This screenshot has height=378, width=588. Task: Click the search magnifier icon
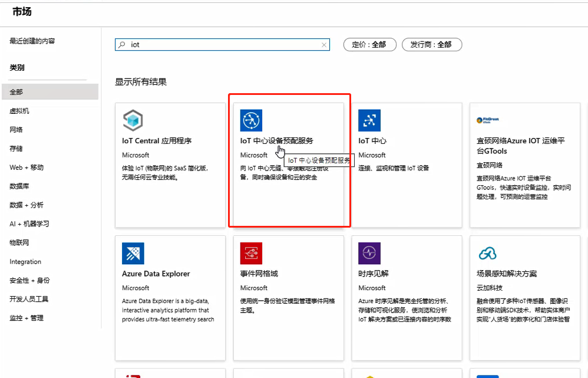[123, 44]
